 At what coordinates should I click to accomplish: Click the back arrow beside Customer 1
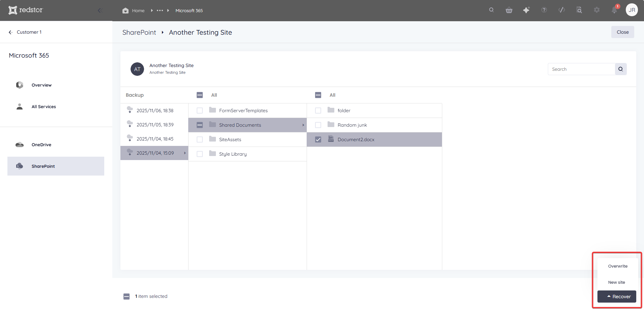pos(11,32)
